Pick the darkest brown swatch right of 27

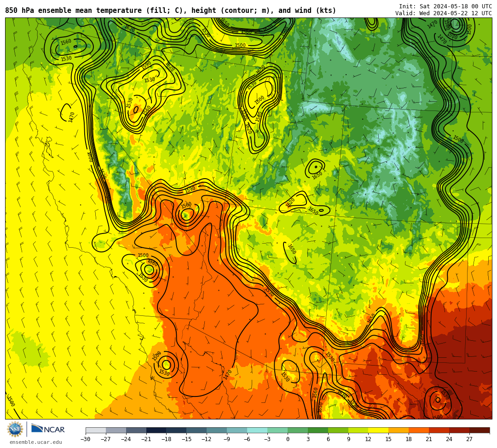pyautogui.click(x=480, y=430)
